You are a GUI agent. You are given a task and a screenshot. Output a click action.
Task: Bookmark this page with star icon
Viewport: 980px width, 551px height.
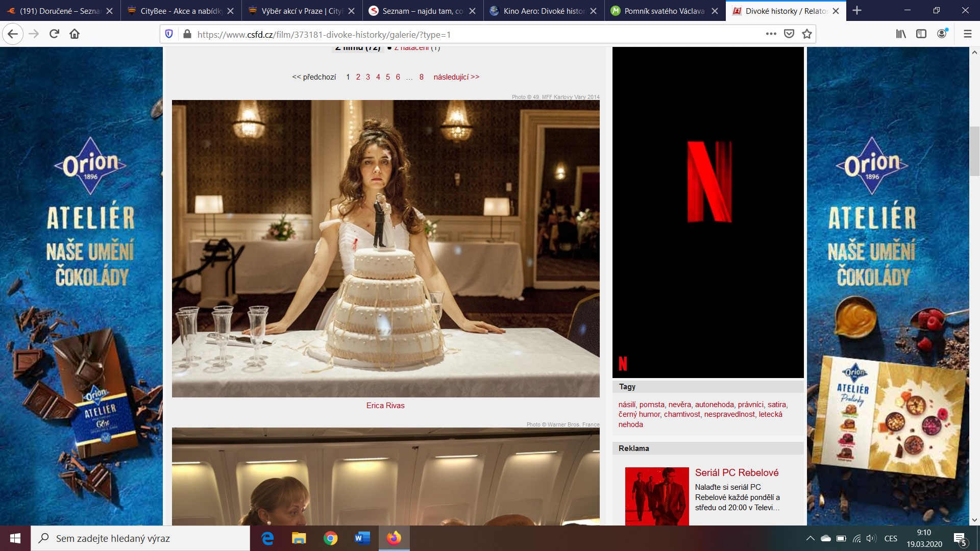(807, 34)
